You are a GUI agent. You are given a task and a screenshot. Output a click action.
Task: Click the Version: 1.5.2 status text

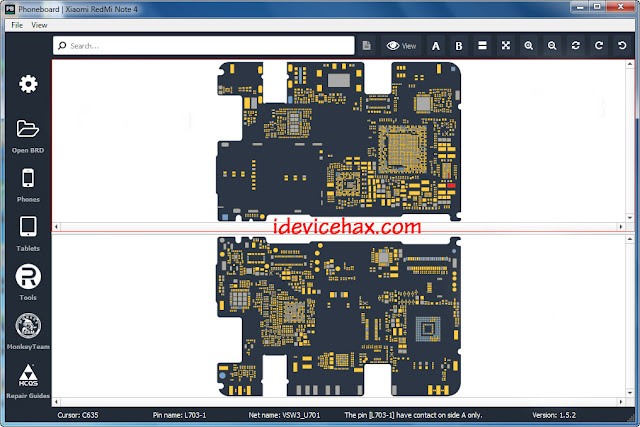pos(553,415)
